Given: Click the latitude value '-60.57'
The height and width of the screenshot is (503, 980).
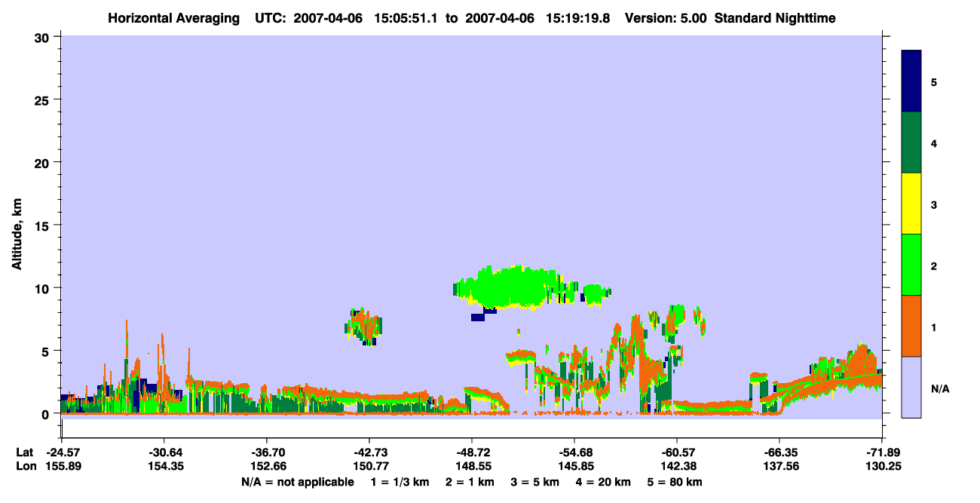Looking at the screenshot, I should (677, 452).
